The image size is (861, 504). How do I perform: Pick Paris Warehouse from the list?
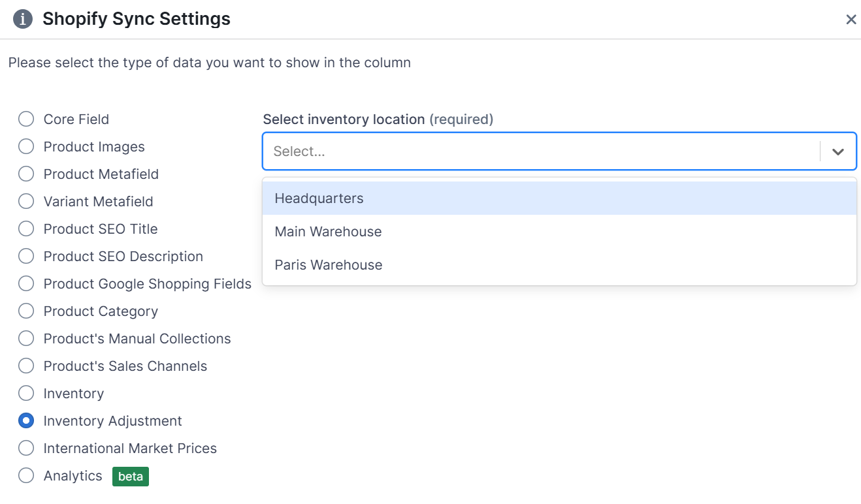(x=328, y=265)
